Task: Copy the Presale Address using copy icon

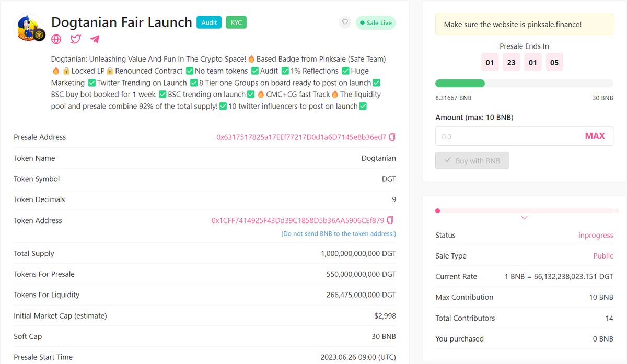Action: [x=392, y=137]
